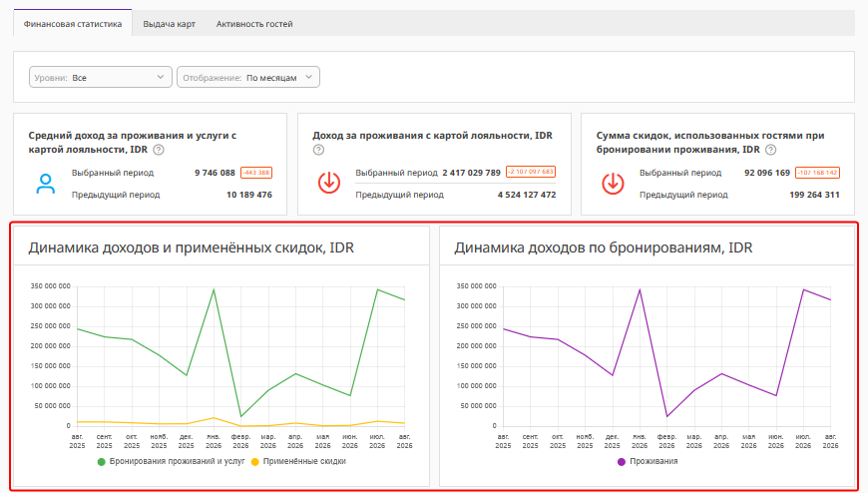Toggle purple 'Проживания' legend series
The image size is (868, 493).
[648, 461]
